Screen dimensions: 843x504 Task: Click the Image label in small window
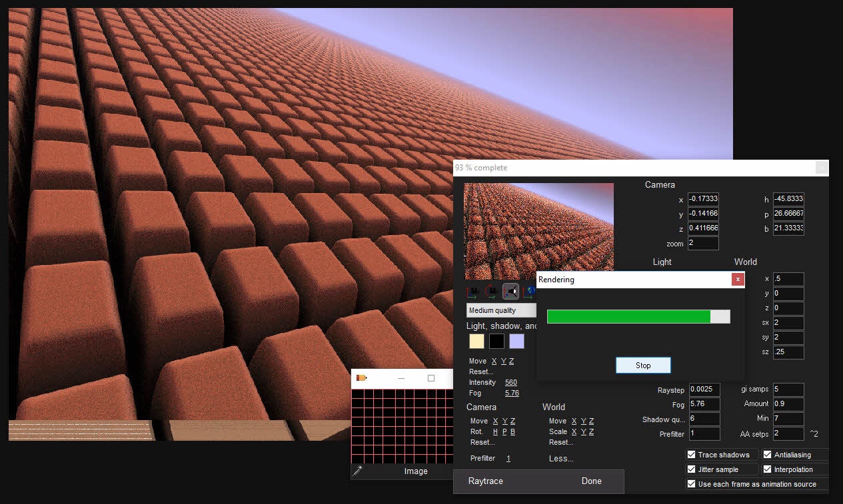point(416,471)
